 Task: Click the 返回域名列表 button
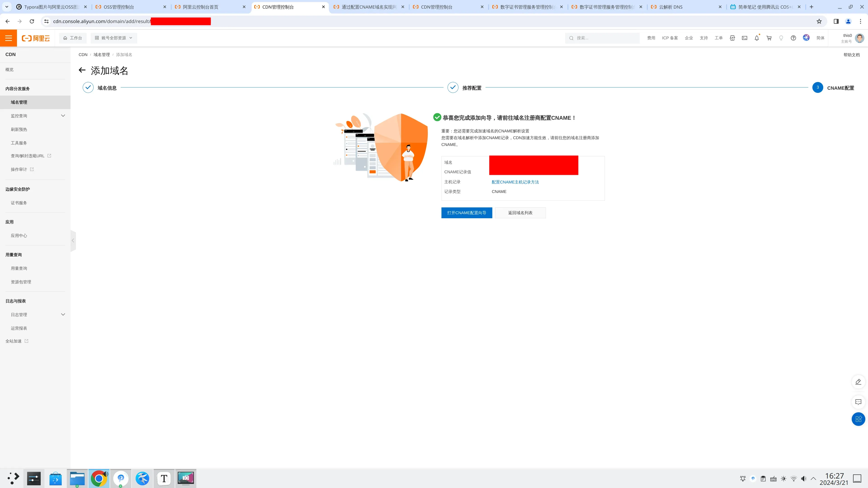520,213
